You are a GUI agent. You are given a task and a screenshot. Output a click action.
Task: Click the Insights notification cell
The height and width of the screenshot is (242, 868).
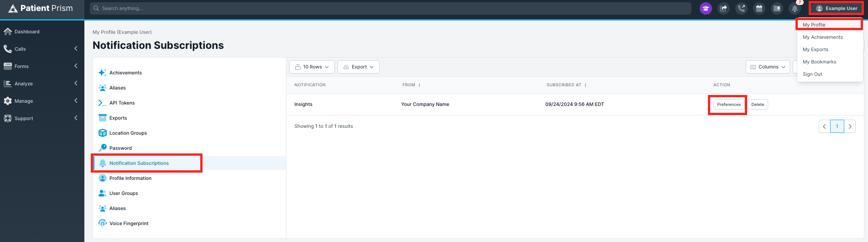[303, 105]
